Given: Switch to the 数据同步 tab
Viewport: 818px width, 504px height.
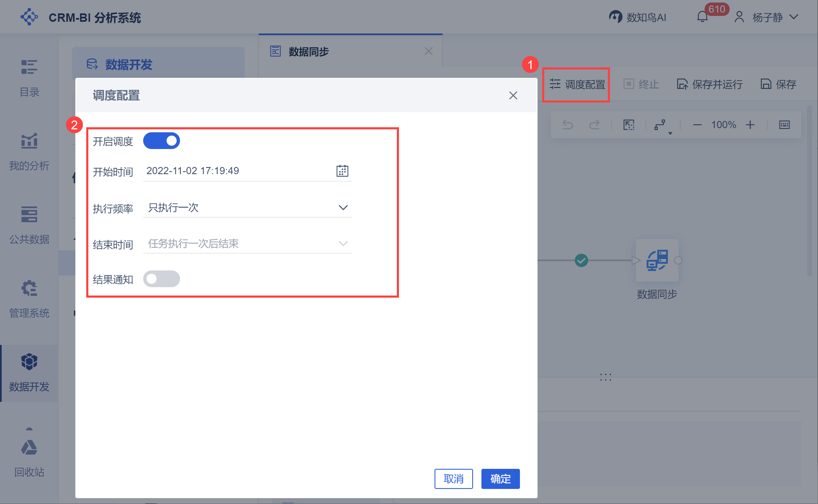Looking at the screenshot, I should [309, 51].
